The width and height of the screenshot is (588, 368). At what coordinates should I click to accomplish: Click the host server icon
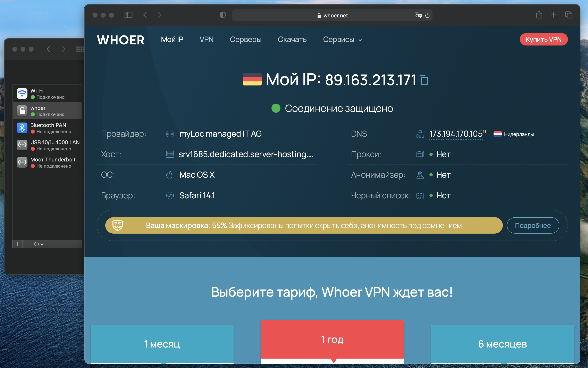[170, 154]
